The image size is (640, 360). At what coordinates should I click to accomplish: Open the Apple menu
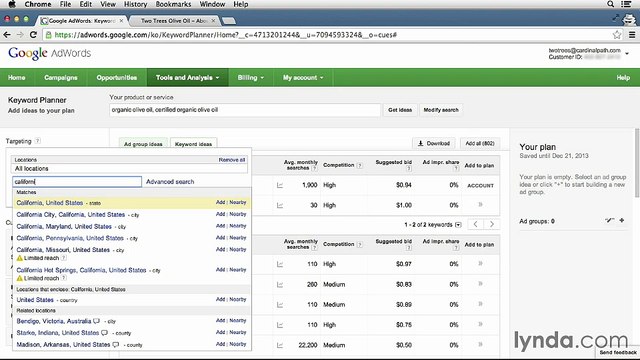click(11, 4)
